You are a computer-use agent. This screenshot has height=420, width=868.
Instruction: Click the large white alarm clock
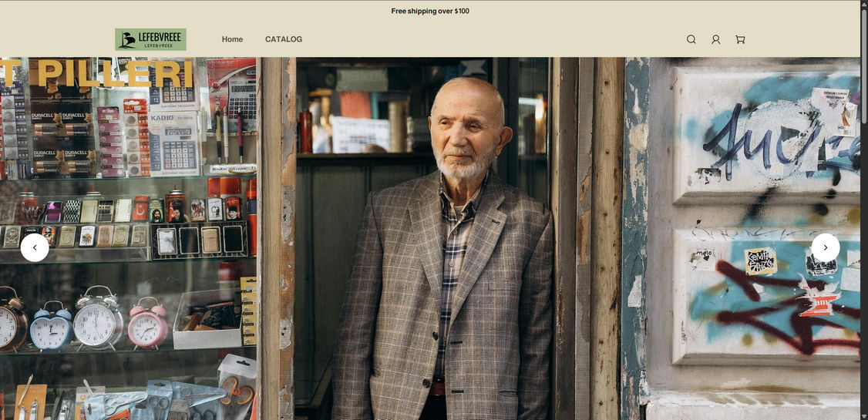click(98, 318)
